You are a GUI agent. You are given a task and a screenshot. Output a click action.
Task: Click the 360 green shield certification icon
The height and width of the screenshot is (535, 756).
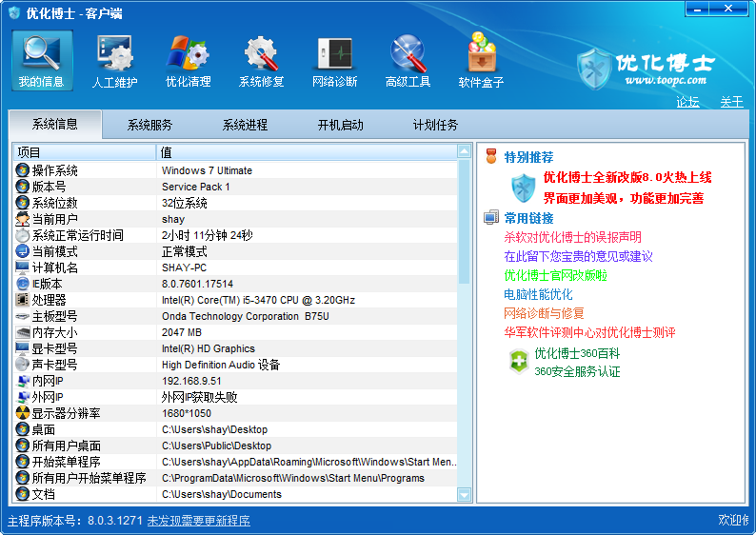[x=518, y=362]
